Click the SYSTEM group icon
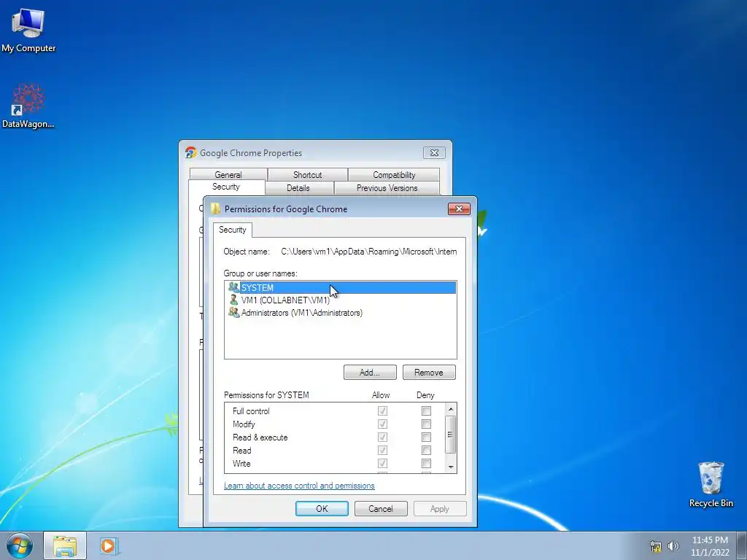Screen dimensions: 747x560 click(233, 287)
